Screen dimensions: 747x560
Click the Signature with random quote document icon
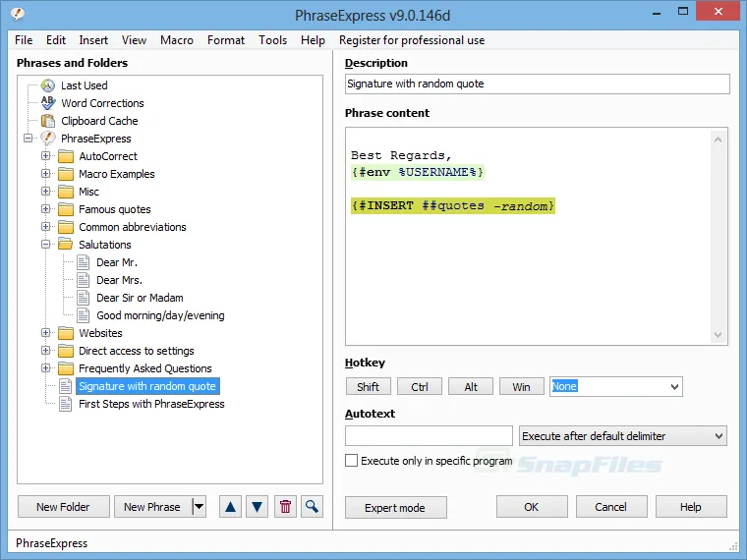point(65,386)
